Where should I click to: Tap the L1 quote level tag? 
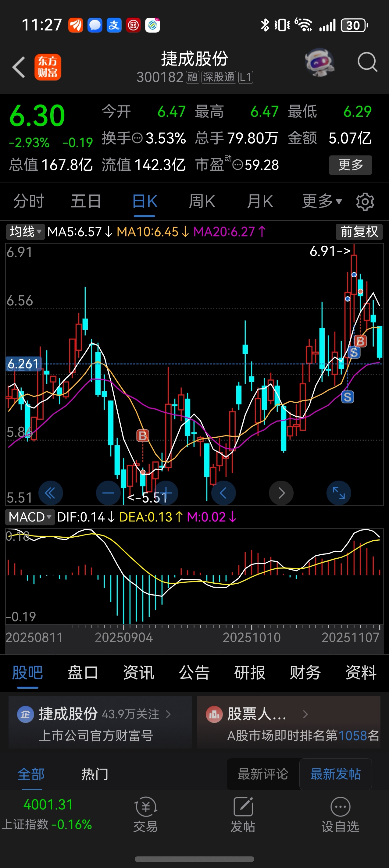[245, 77]
